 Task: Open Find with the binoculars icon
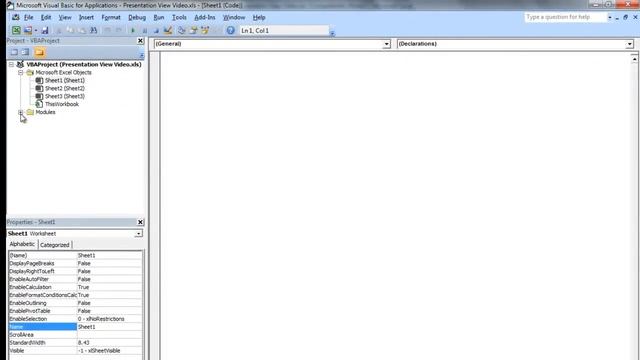[x=94, y=31]
